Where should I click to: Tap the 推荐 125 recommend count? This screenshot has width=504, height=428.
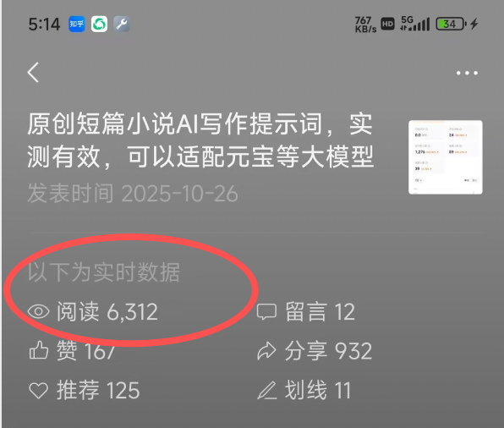click(98, 391)
